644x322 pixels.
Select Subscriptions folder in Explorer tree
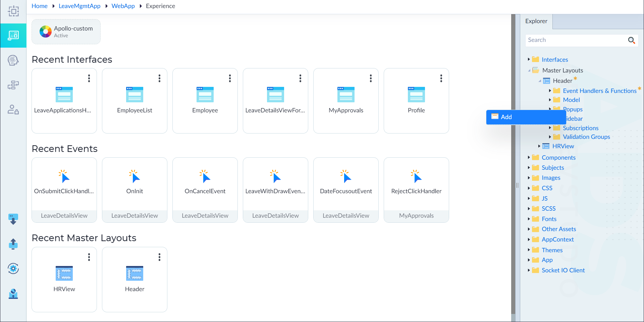[581, 128]
